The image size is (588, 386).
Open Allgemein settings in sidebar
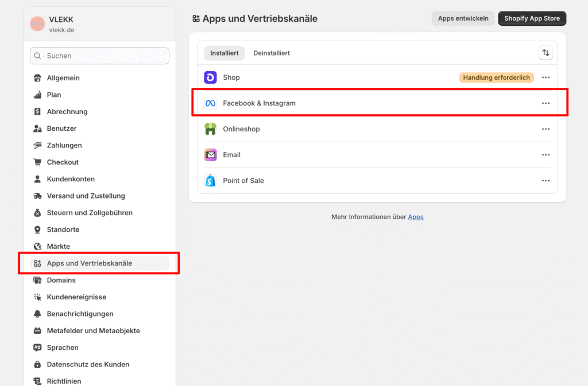click(99, 78)
